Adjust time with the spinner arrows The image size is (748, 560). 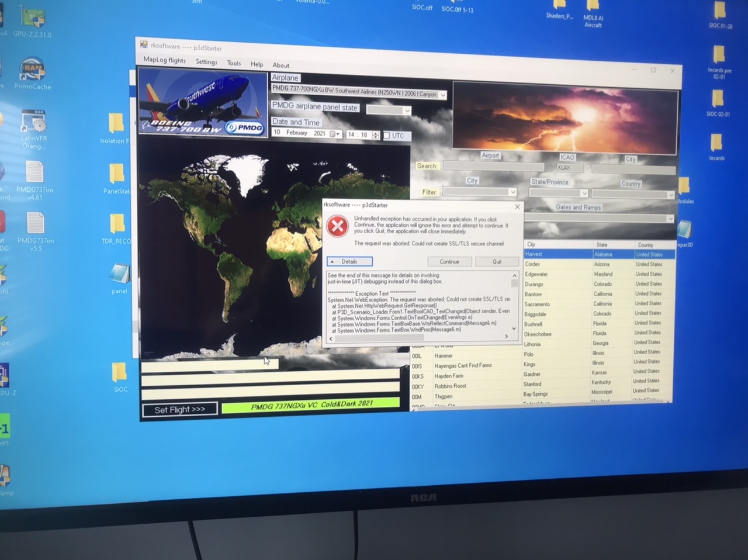[x=376, y=135]
